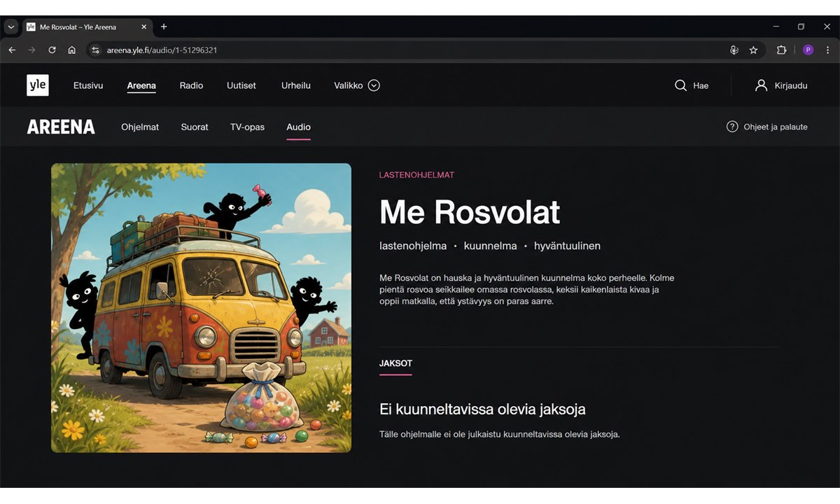840x504 pixels.
Task: Select the Audio tab
Action: click(298, 127)
